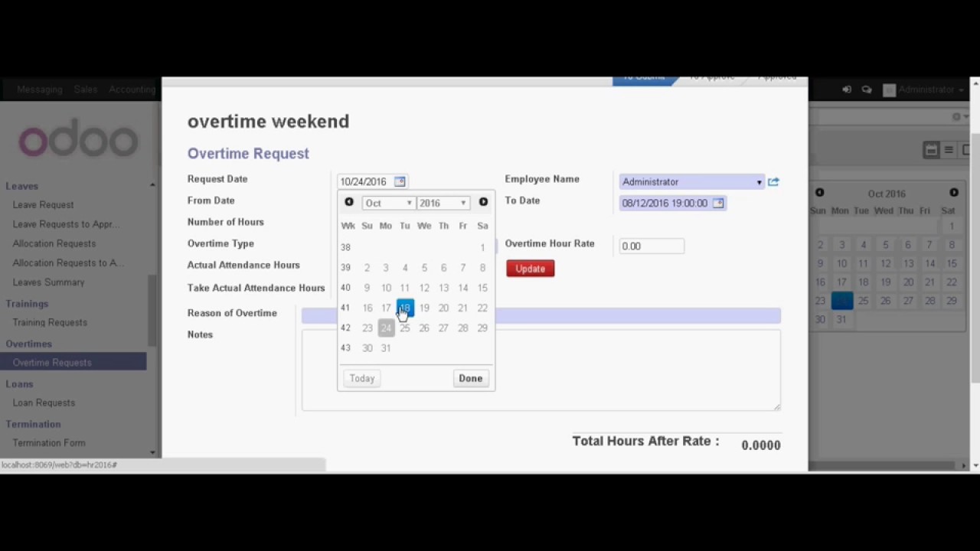Click inside the Notes text area
The height and width of the screenshot is (551, 980).
pos(541,370)
